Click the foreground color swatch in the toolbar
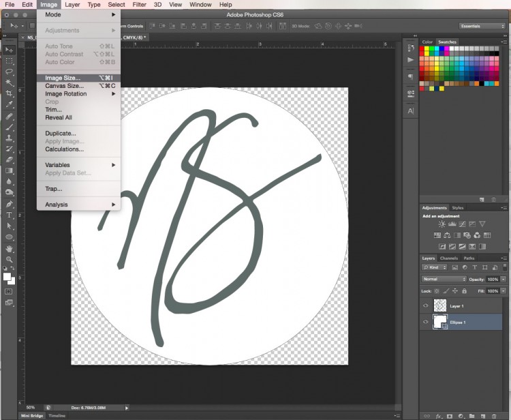The image size is (511, 420). pyautogui.click(x=7, y=276)
